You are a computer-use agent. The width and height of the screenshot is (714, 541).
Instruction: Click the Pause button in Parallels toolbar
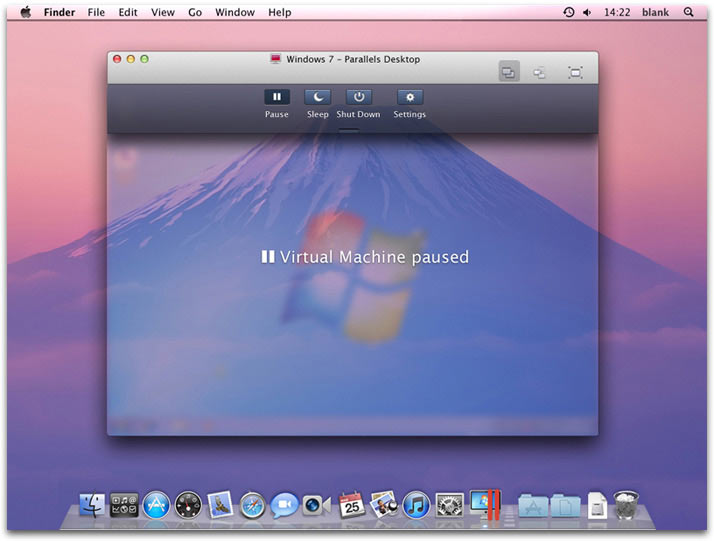[277, 98]
